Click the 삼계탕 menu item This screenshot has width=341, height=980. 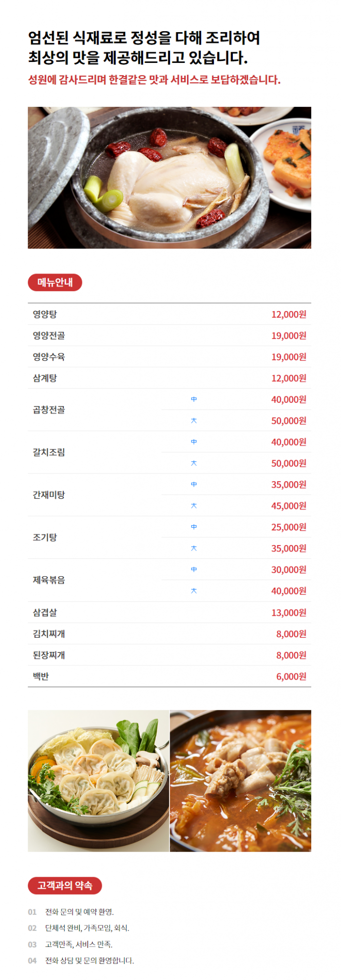pos(45,378)
